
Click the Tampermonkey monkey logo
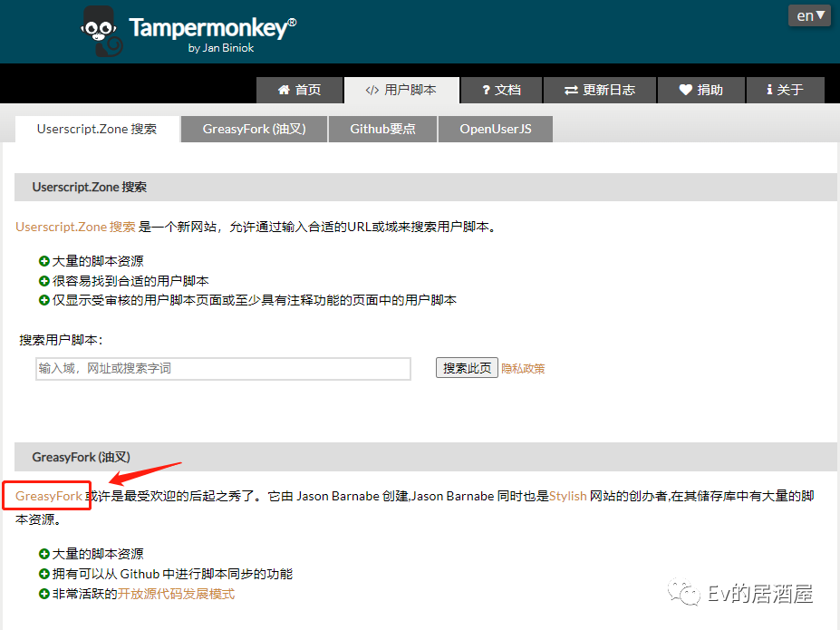[x=101, y=32]
